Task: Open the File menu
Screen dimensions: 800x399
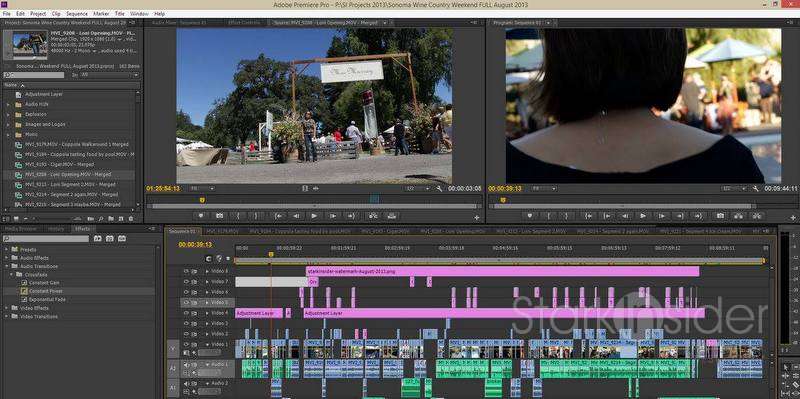Action: (x=7, y=14)
